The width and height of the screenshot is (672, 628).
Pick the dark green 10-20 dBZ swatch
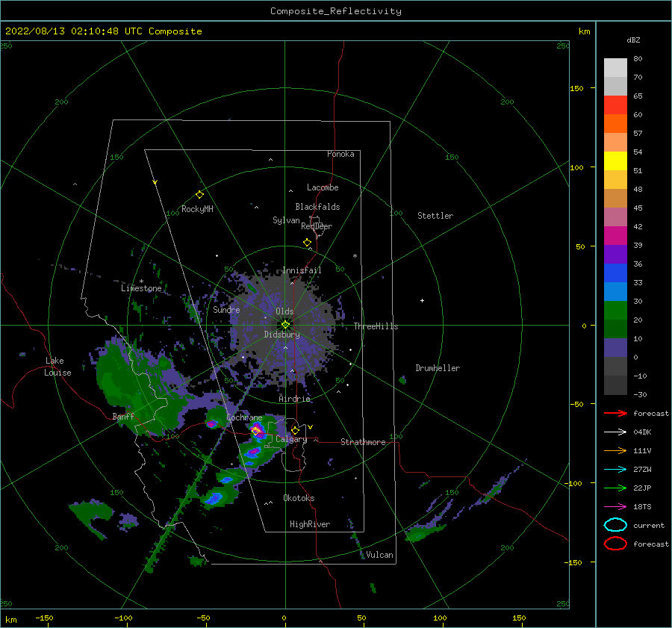tap(615, 329)
